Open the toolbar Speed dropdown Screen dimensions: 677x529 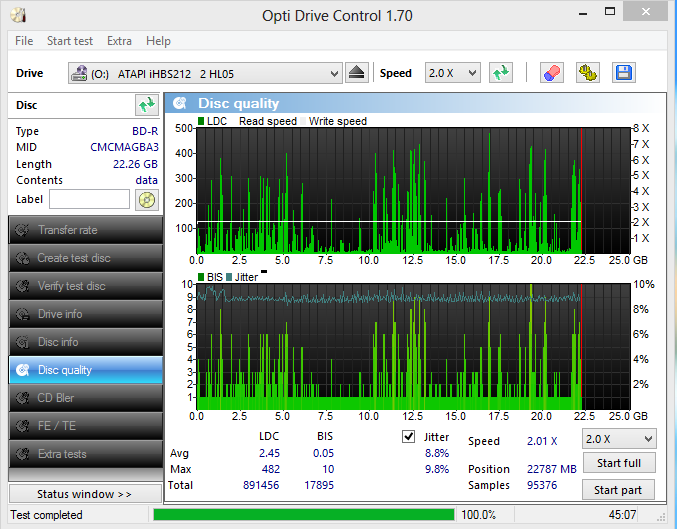coord(452,73)
